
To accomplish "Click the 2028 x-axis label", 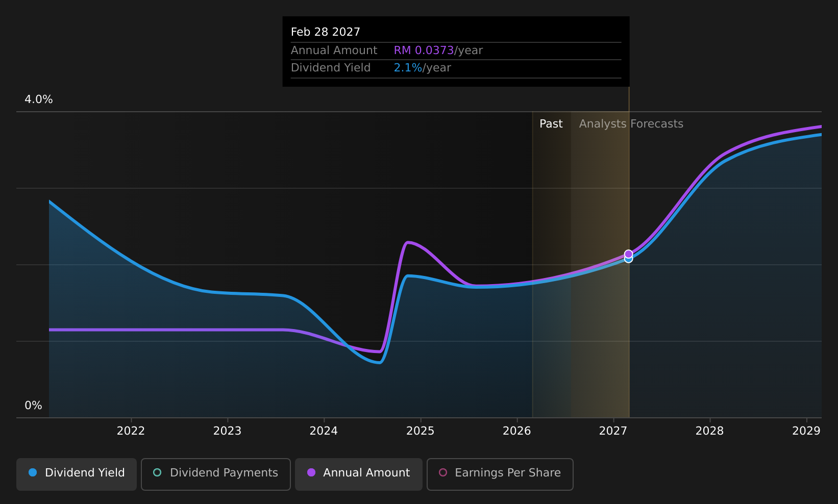I will click(x=709, y=431).
